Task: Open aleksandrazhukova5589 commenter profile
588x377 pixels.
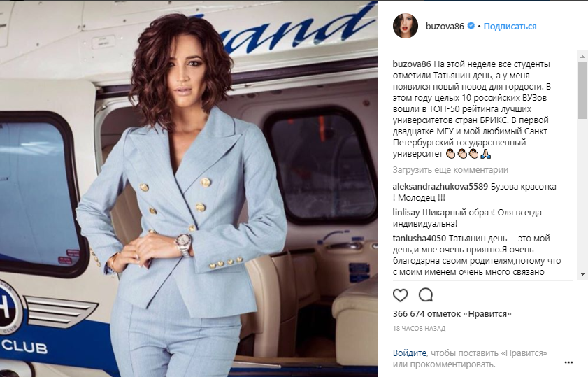Action: click(x=440, y=187)
